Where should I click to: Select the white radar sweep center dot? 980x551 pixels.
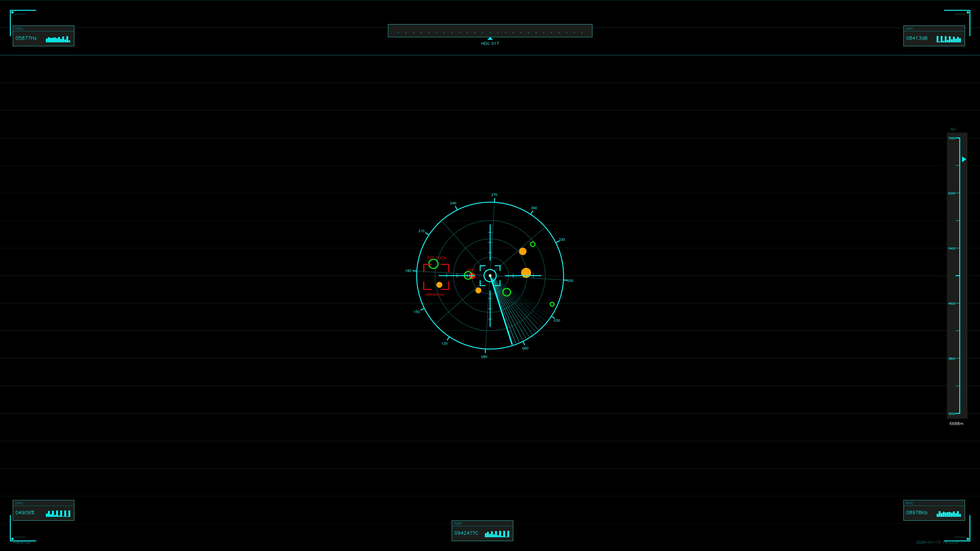pos(490,275)
